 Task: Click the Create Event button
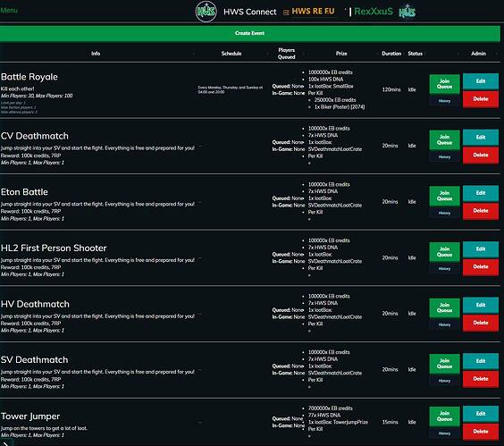[249, 33]
